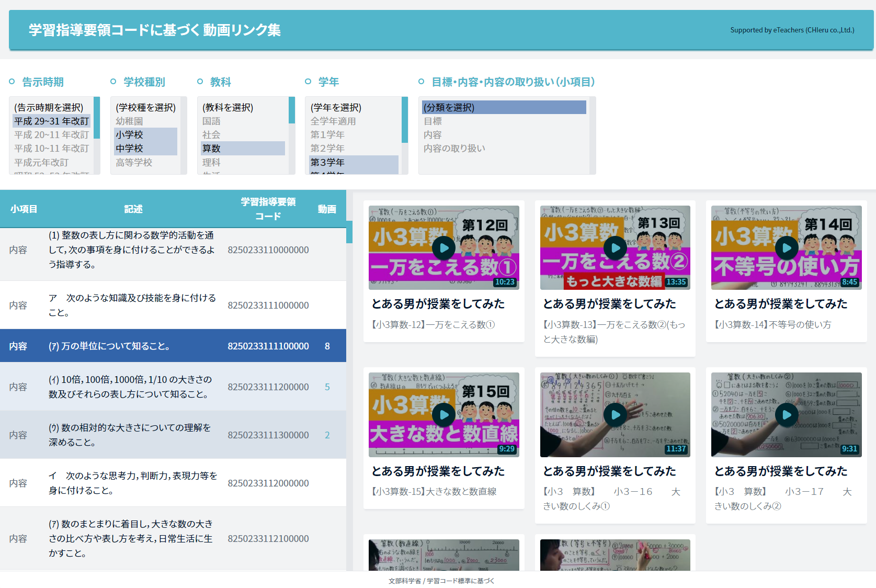
Task: Choose 全学年適用 from the grade selector
Action: point(335,121)
